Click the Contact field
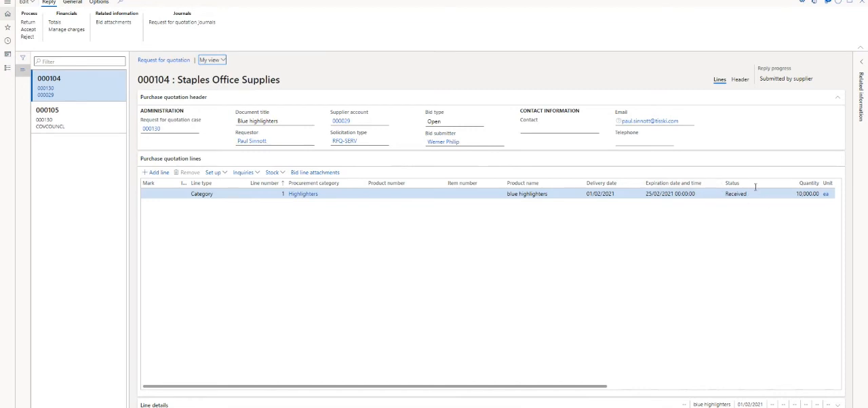Image resolution: width=868 pixels, height=408 pixels. pos(559,129)
